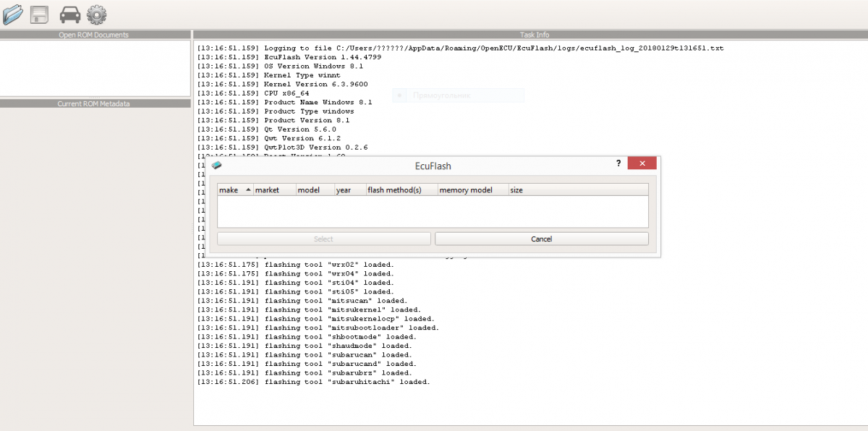Click the save ROM floppy disk icon
Image resolution: width=868 pixels, height=431 pixels.
click(x=39, y=14)
